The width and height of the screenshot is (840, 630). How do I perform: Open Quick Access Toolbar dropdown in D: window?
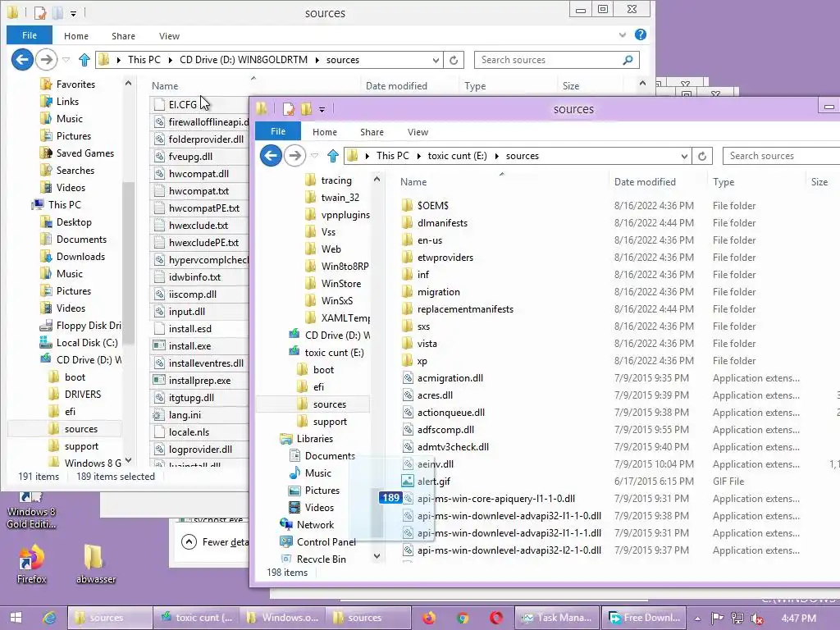click(73, 13)
